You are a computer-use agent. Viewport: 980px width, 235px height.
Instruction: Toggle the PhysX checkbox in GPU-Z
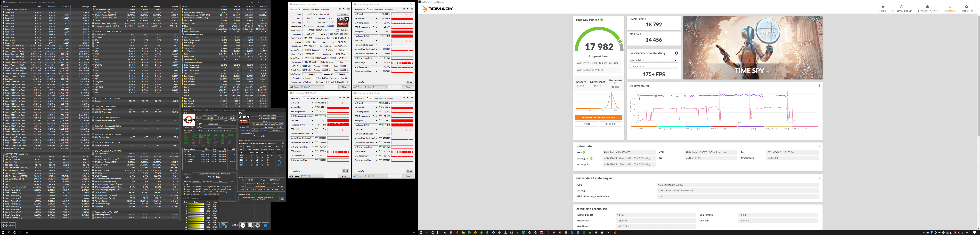click(327, 82)
